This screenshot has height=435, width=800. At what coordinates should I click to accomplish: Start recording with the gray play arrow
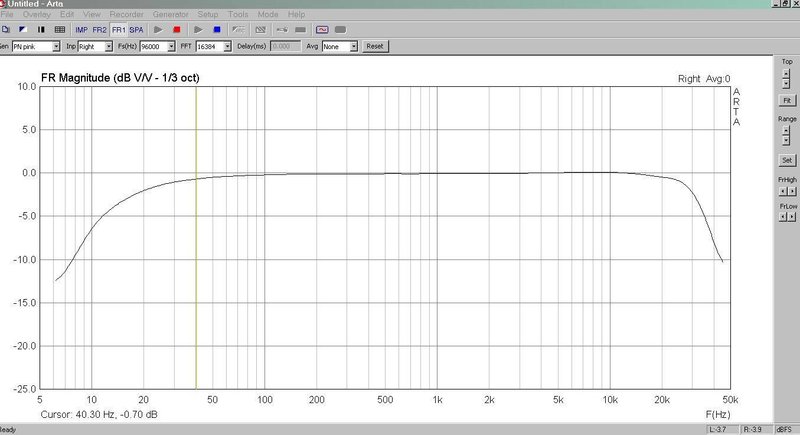158,30
